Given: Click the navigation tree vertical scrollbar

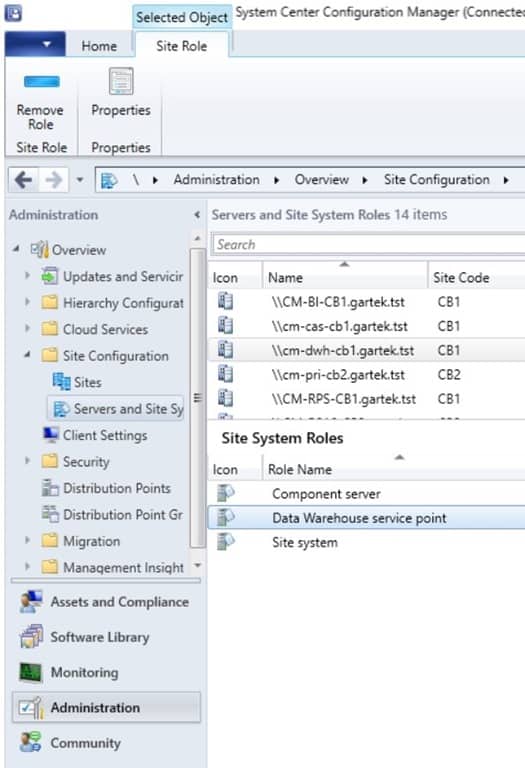Looking at the screenshot, I should pos(197,397).
